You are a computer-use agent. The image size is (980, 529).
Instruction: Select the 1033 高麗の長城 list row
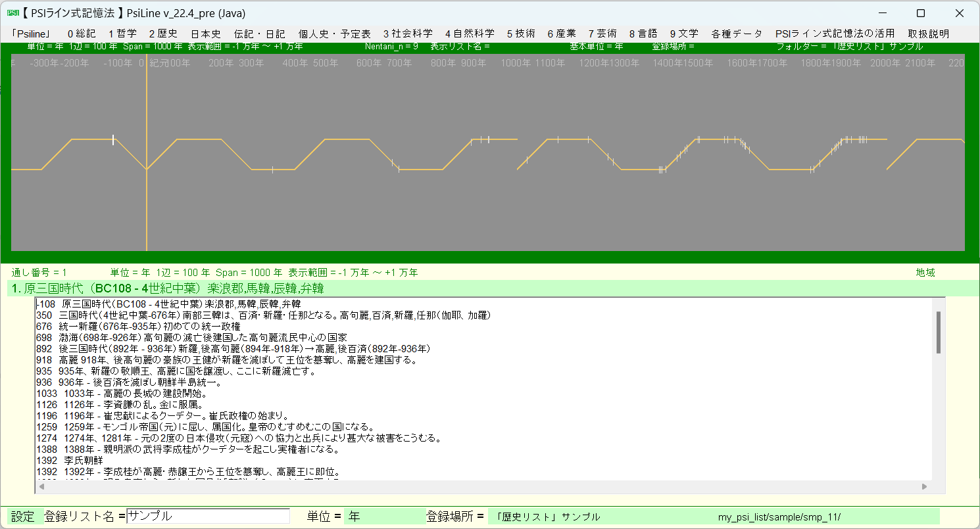pos(484,394)
